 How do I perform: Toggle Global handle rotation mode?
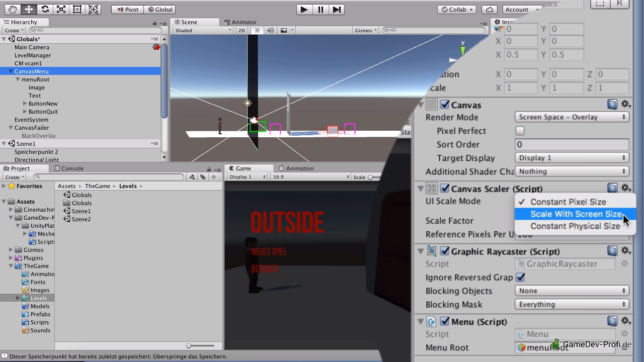160,10
